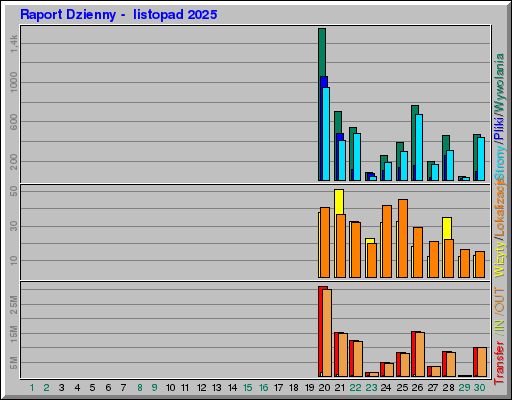
Task: Click day label 29 on the axis
Action: click(x=464, y=388)
